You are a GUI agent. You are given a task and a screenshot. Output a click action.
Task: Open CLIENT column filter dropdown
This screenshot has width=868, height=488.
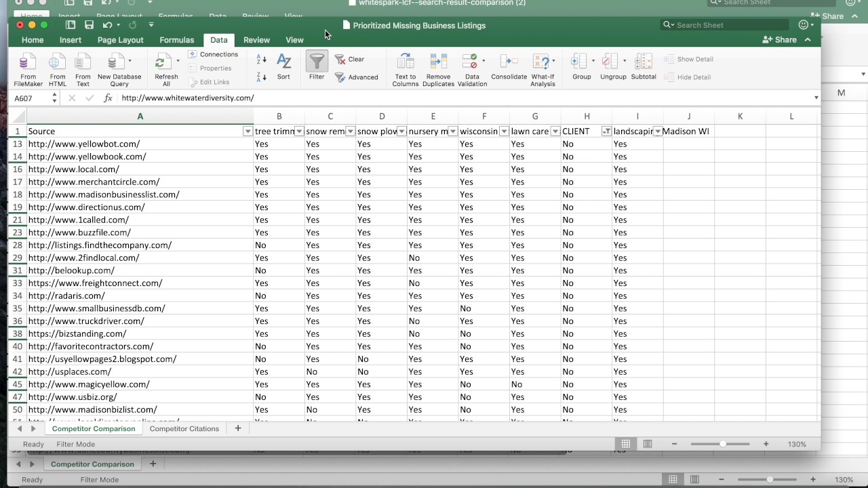(x=606, y=131)
